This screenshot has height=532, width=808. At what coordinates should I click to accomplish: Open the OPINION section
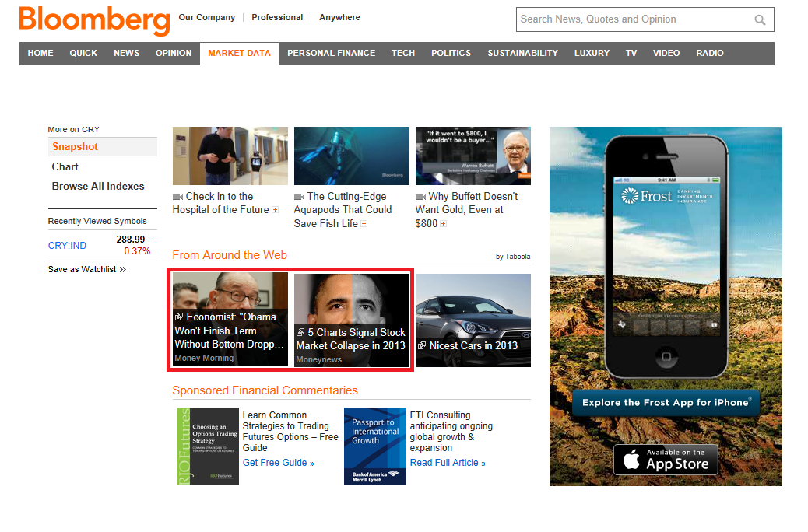[174, 54]
